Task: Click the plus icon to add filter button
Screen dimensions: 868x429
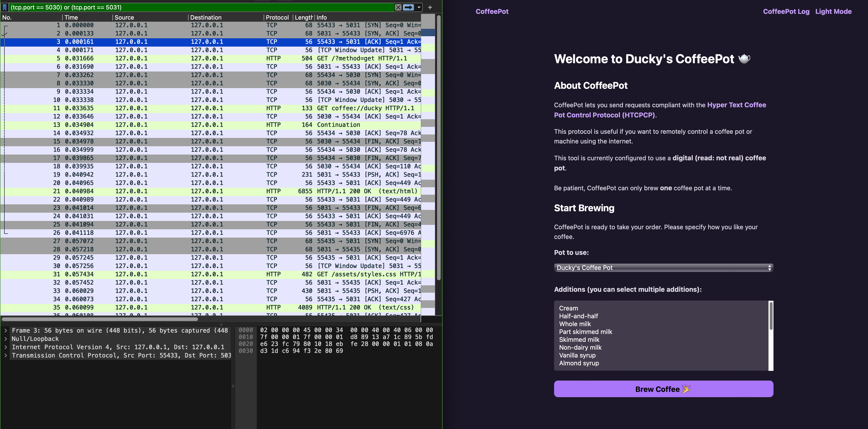Action: pos(430,7)
